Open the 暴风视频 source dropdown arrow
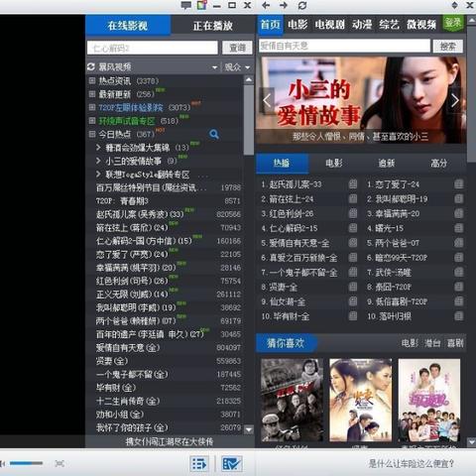 click(x=214, y=67)
